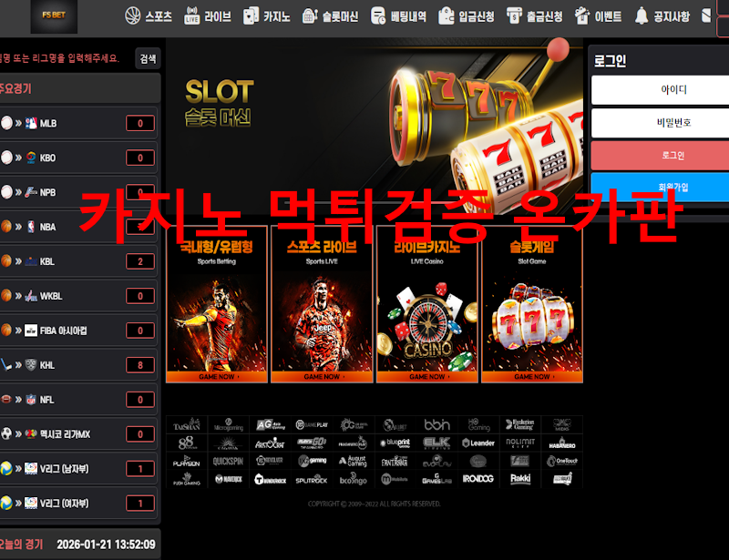The height and width of the screenshot is (560, 729).
Task: Open the 슬롯머신 menu item
Action: point(330,16)
